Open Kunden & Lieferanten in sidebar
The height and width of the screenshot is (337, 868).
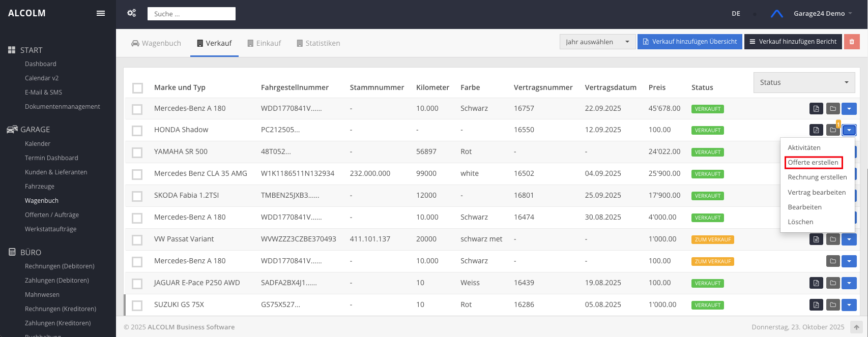(x=56, y=172)
